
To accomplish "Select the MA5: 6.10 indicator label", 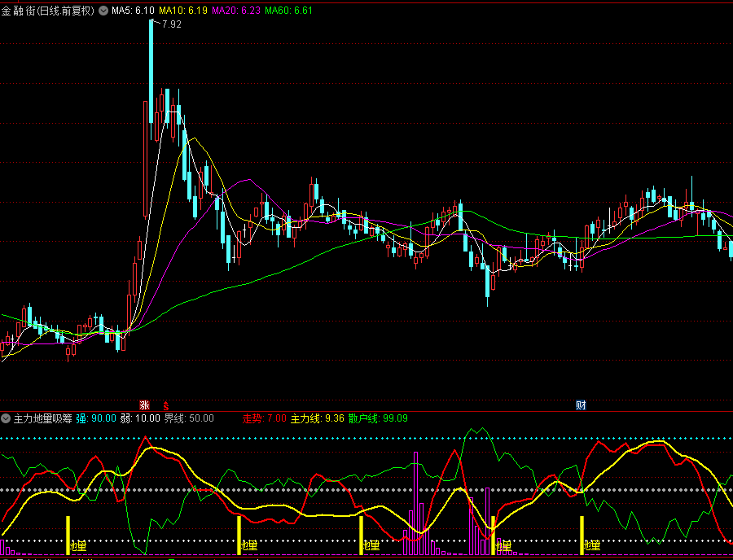I will (x=134, y=11).
